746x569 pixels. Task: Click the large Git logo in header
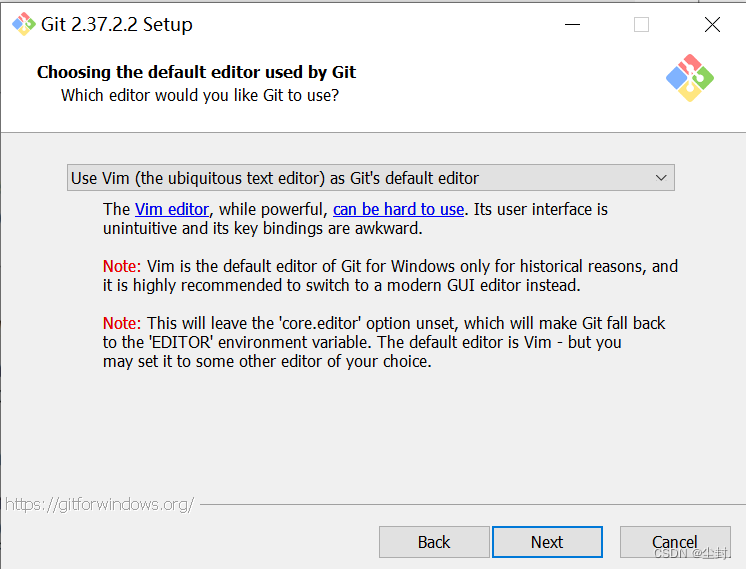point(689,78)
